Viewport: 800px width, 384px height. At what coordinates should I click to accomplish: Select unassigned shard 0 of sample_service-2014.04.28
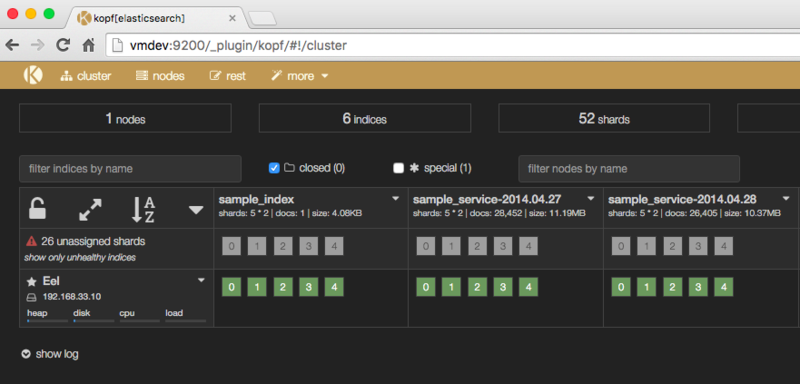pyautogui.click(x=621, y=246)
